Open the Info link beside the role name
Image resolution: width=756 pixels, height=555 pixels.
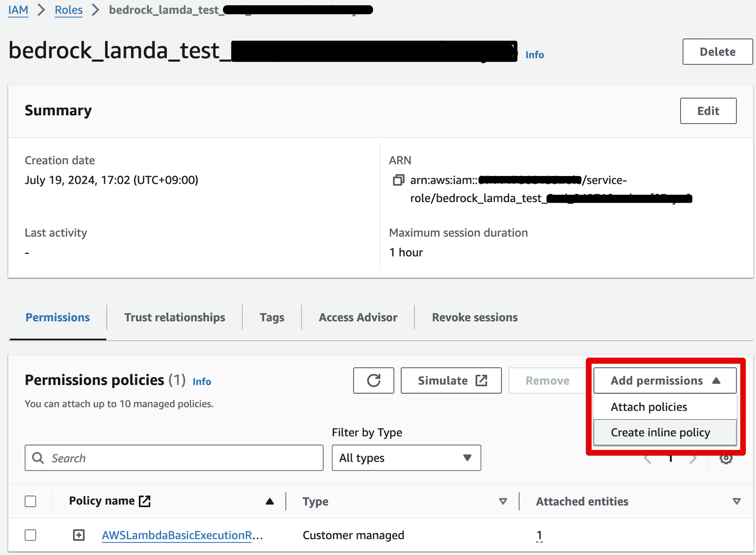[535, 55]
